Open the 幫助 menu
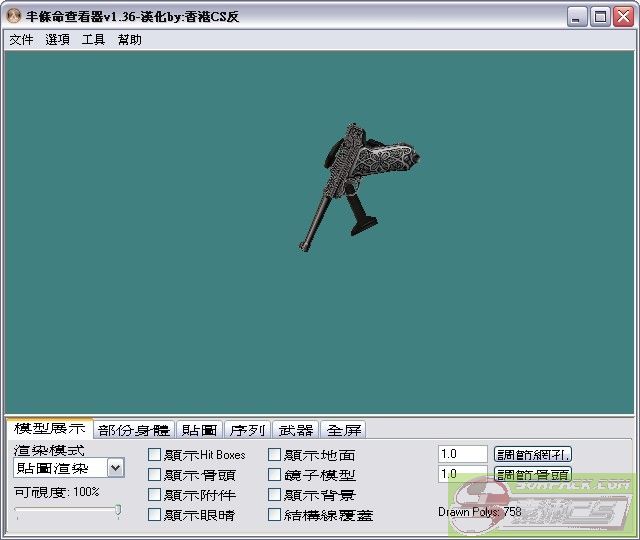Screen dimensions: 640x540 [x=130, y=40]
